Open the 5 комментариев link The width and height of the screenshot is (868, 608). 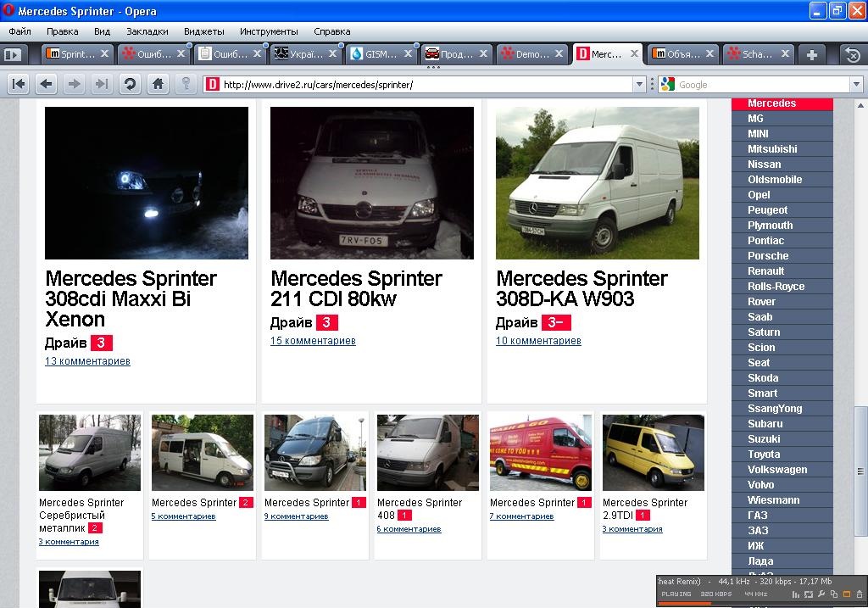pos(184,516)
